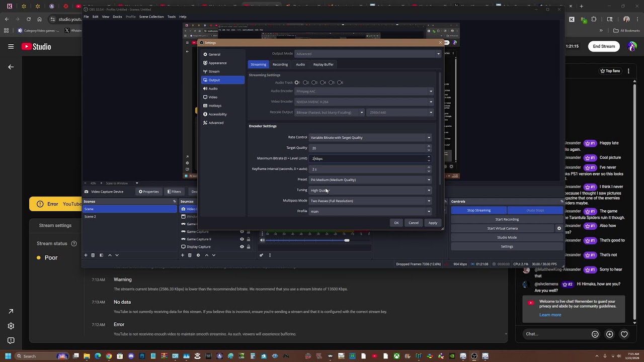Add a new source with the plus icon
The width and height of the screenshot is (644, 362).
click(x=183, y=255)
